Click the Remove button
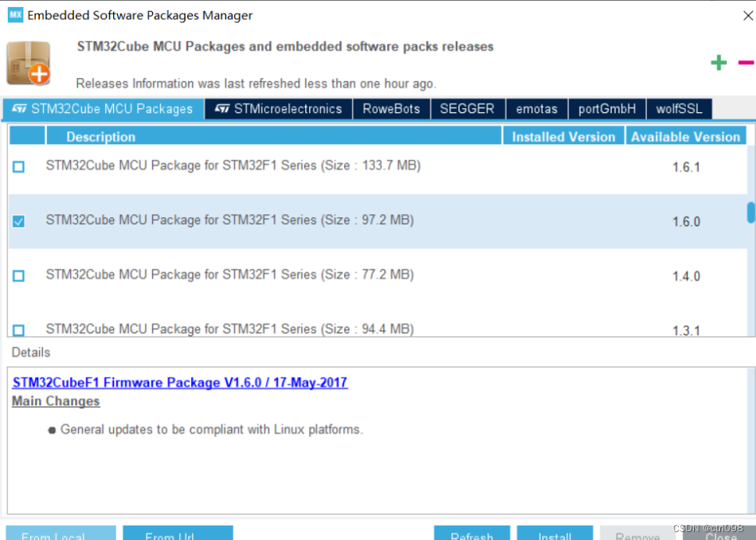This screenshot has width=756, height=540. click(x=637, y=534)
